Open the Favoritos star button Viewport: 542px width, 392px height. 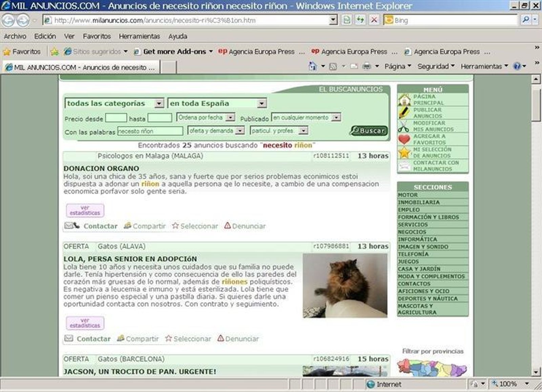[22, 52]
